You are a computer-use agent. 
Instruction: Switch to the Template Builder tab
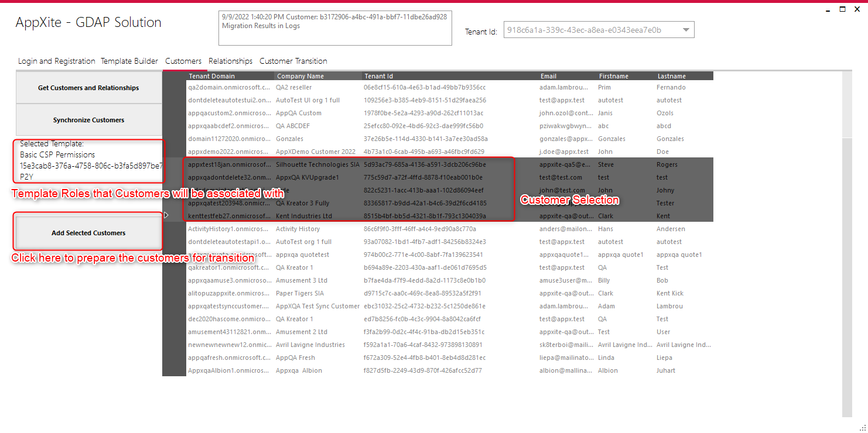129,61
